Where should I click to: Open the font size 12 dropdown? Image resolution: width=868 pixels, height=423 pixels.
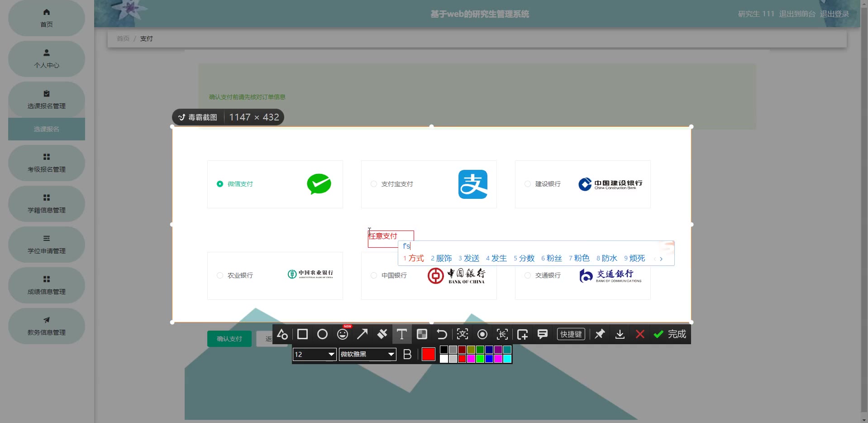pos(315,354)
